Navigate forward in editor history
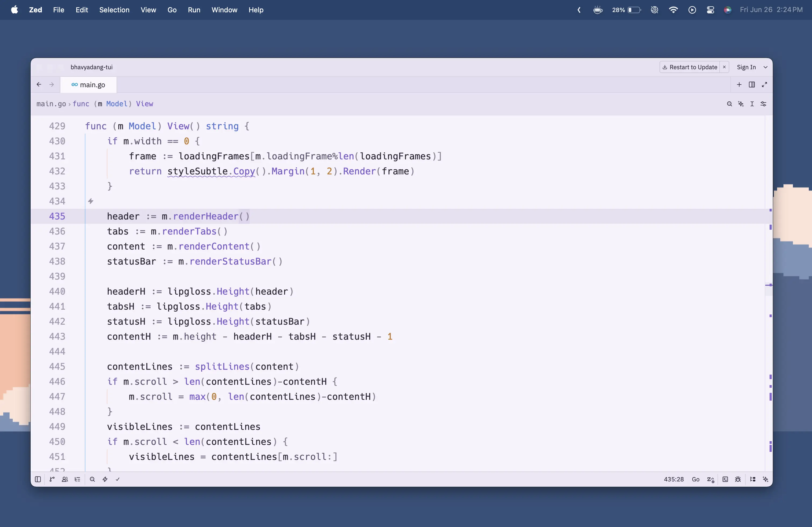This screenshot has height=527, width=812. click(52, 85)
